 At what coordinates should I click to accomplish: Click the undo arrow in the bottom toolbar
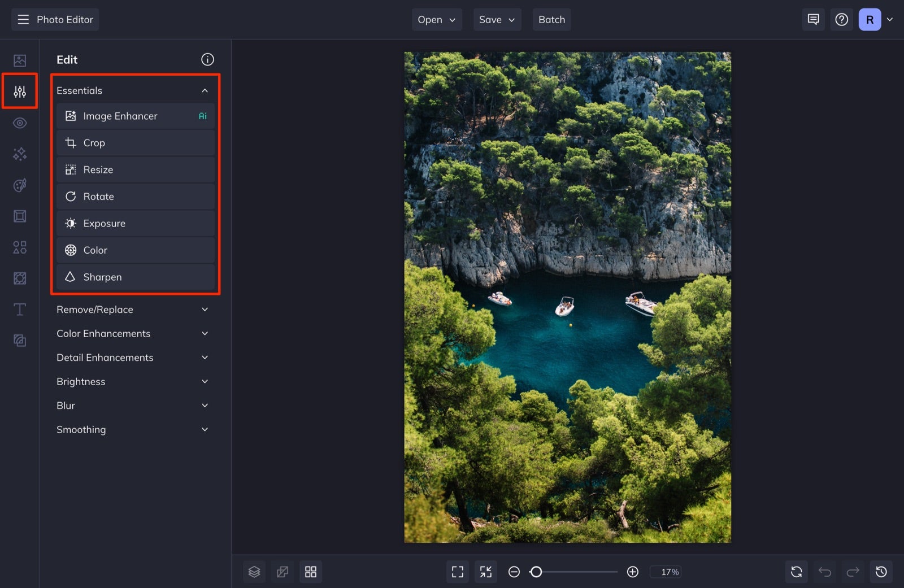824,572
